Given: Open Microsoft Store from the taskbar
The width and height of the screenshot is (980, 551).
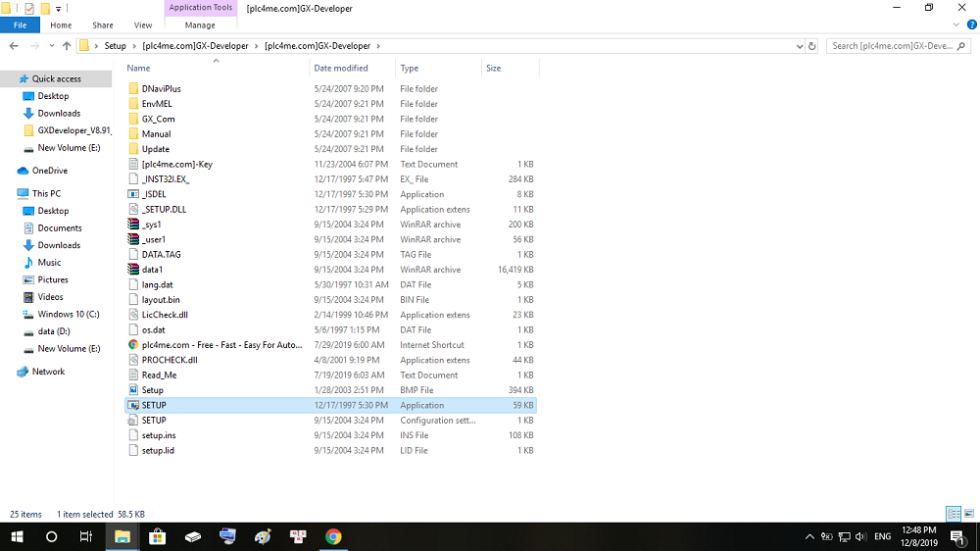Looking at the screenshot, I should click(x=157, y=536).
